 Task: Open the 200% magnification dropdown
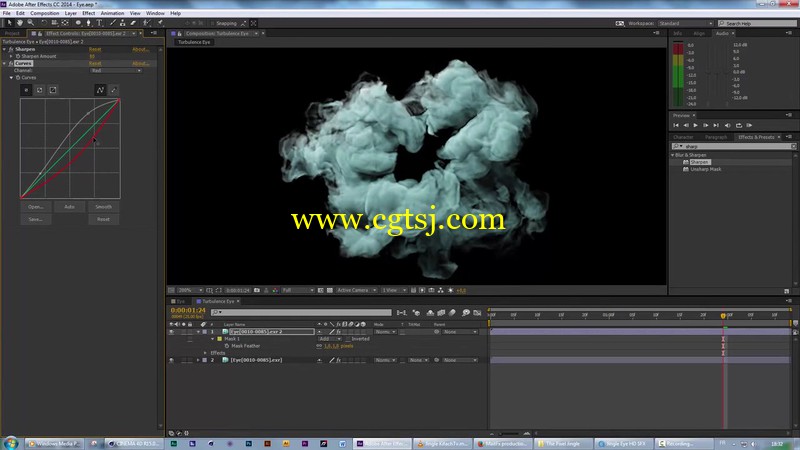190,290
